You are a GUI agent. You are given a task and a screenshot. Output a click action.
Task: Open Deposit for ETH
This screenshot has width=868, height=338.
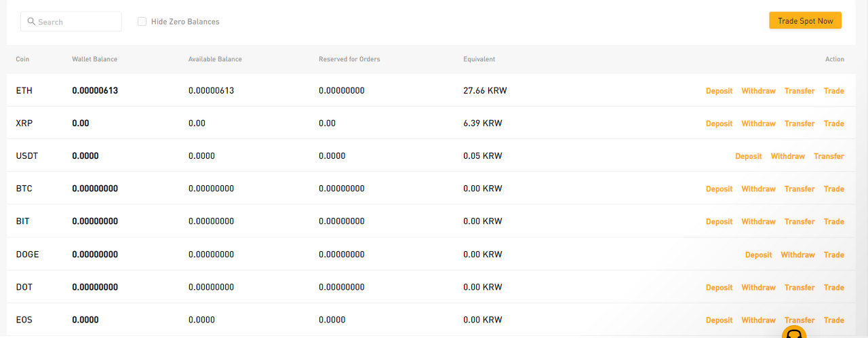coord(719,91)
